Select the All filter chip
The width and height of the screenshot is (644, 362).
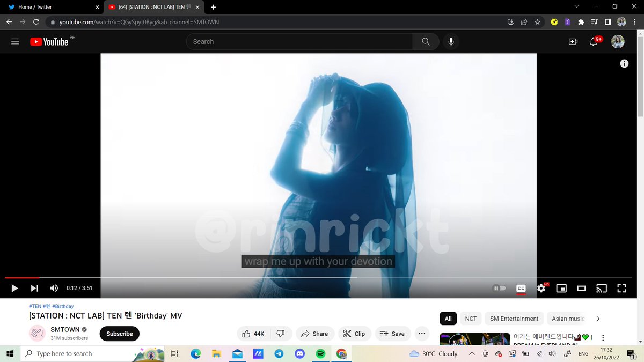(448, 319)
